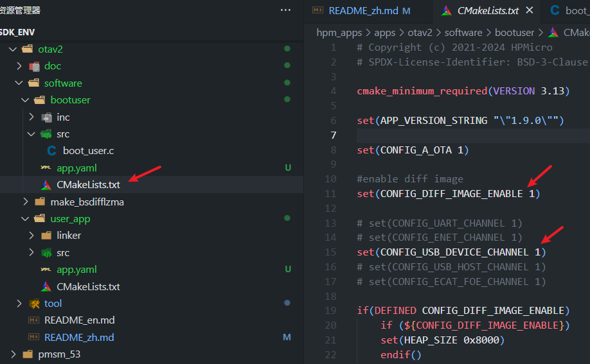This screenshot has height=364, width=590.
Task: Click the user_app folder icon
Action: click(x=39, y=219)
